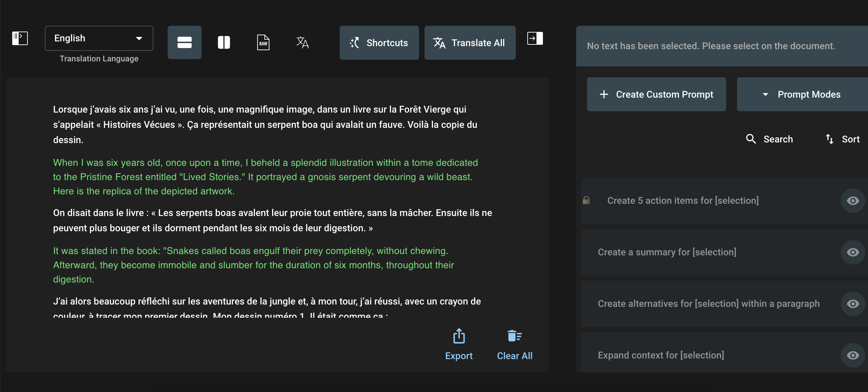Select the translate mode icon

[x=302, y=42]
